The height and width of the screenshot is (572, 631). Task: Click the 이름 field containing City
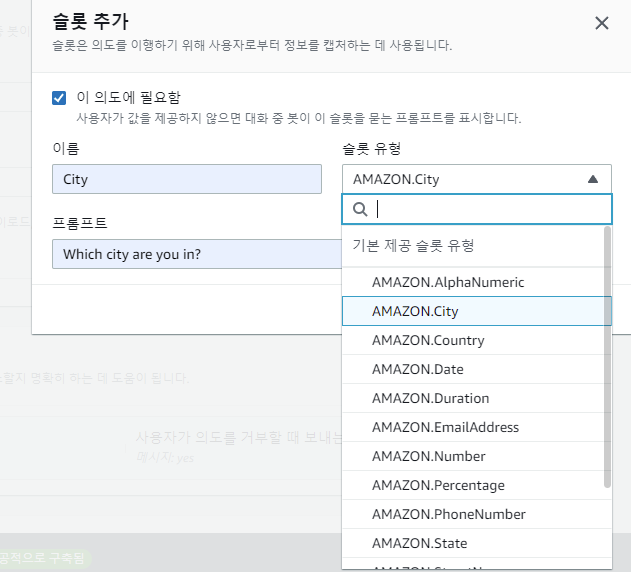point(187,179)
